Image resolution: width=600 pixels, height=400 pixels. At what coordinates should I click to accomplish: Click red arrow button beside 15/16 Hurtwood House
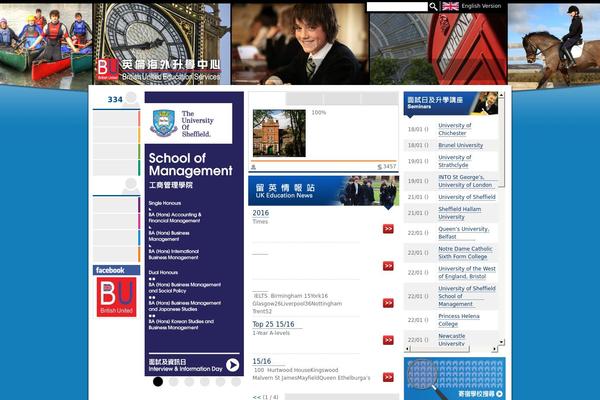[x=388, y=377]
